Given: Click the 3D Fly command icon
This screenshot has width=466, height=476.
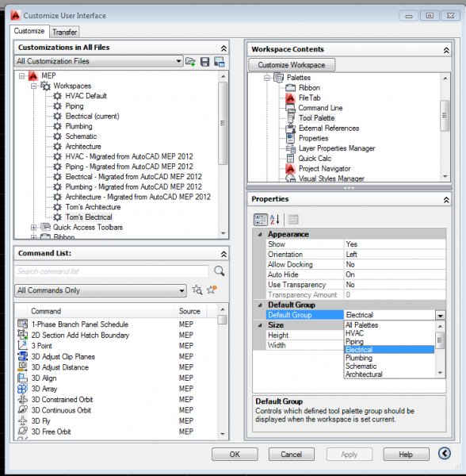Looking at the screenshot, I should coord(22,421).
